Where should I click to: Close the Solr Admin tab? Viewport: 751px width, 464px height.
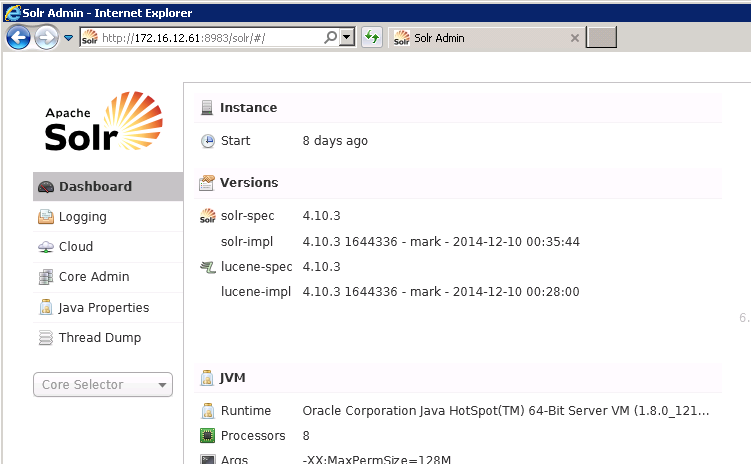[574, 38]
